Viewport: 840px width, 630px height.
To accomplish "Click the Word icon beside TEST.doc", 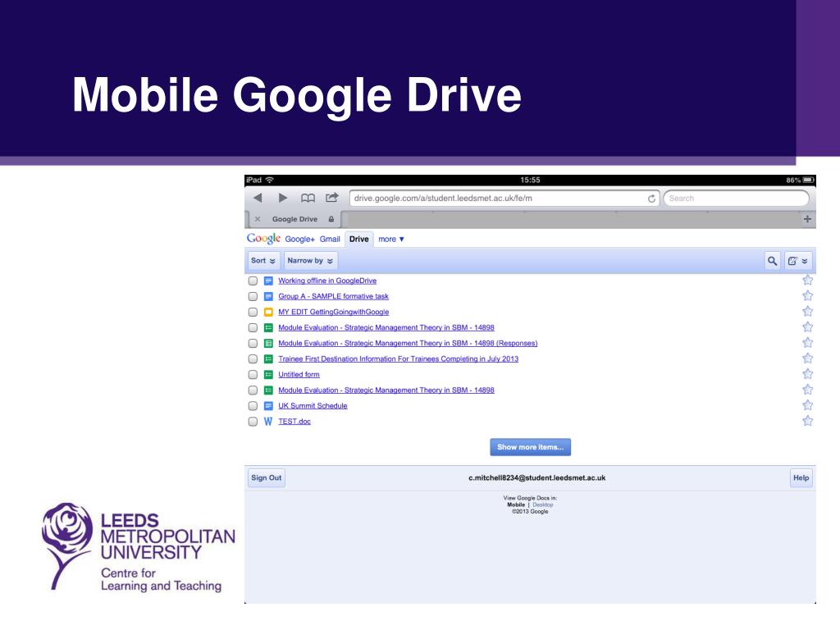I will 268,421.
